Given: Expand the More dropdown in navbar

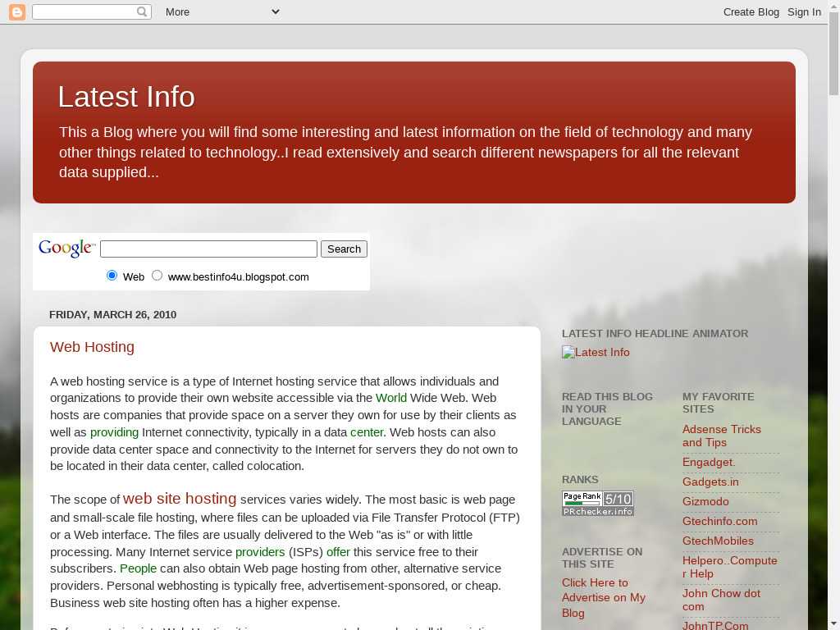Looking at the screenshot, I should 221,11.
